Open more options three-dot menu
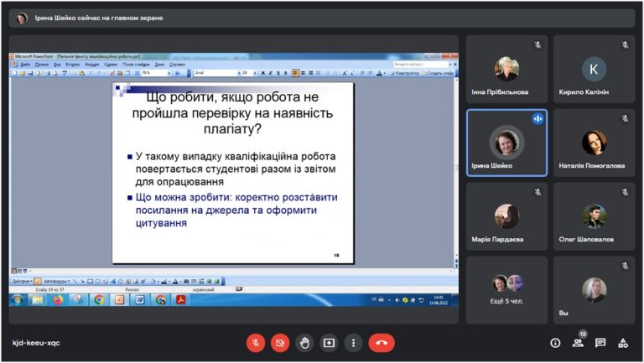Viewport: 644px width, 363px height. click(353, 343)
